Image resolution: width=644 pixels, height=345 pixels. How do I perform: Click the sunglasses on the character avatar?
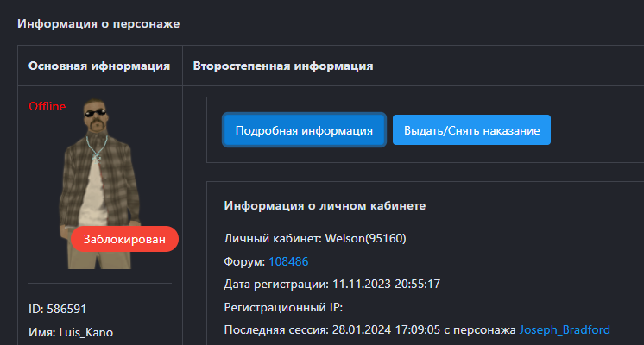94,110
